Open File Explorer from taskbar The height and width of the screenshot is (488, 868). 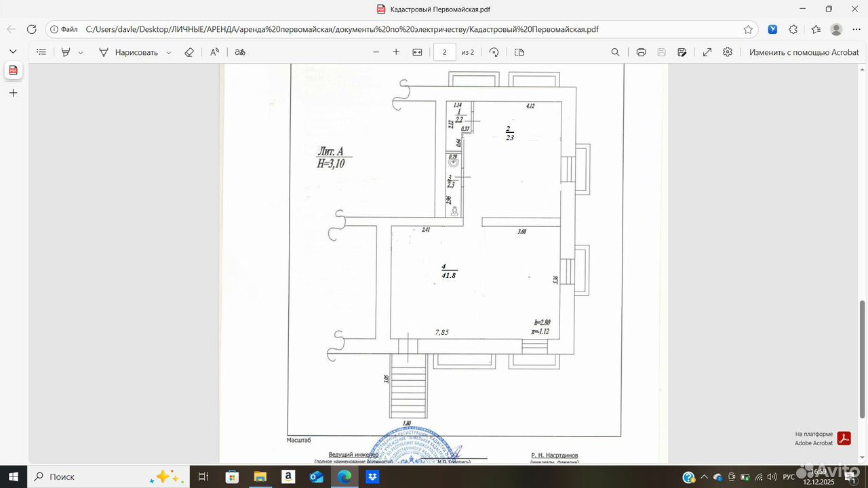tap(260, 476)
